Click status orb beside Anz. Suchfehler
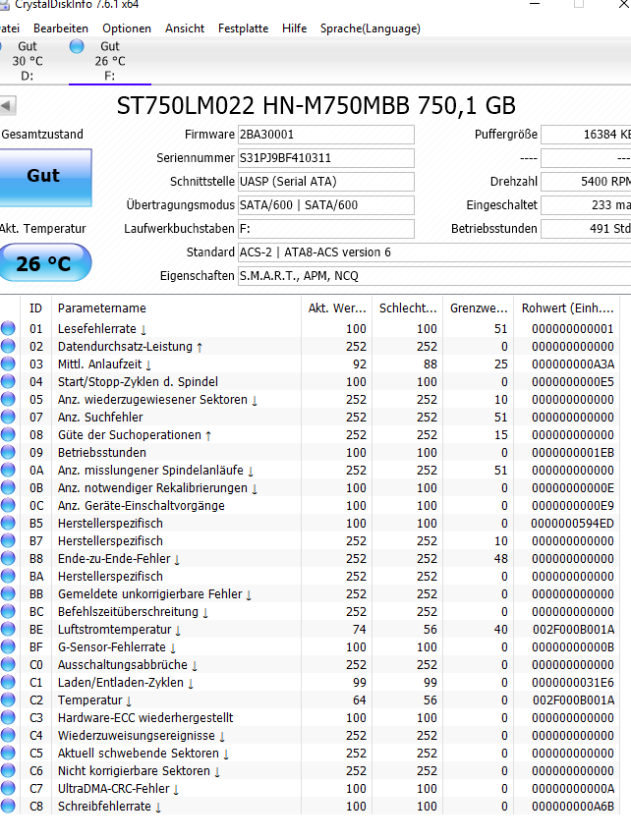 tap(8, 417)
